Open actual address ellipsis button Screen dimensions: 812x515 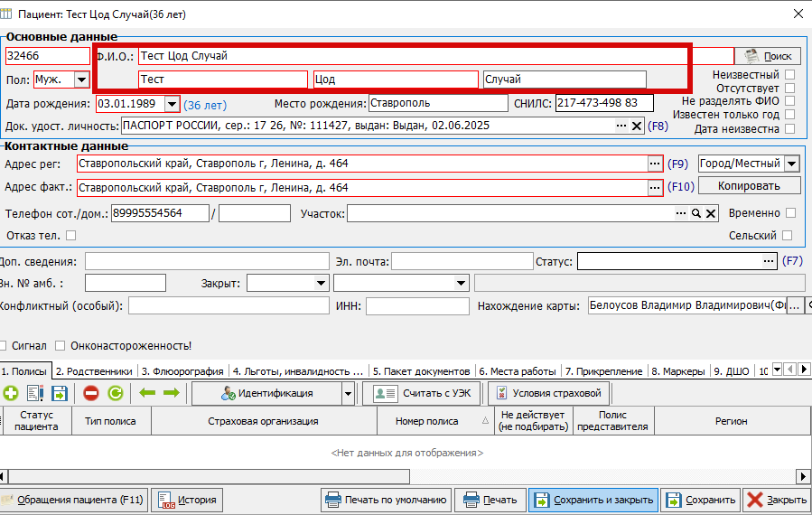tap(655, 188)
